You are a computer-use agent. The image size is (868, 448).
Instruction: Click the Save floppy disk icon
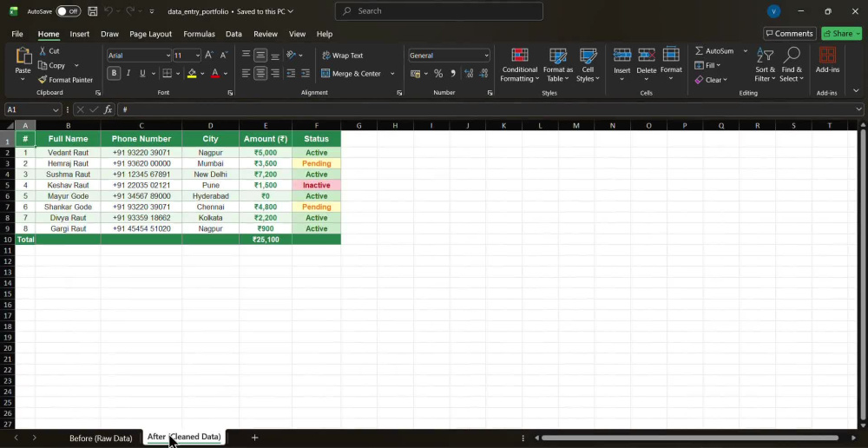[x=93, y=11]
